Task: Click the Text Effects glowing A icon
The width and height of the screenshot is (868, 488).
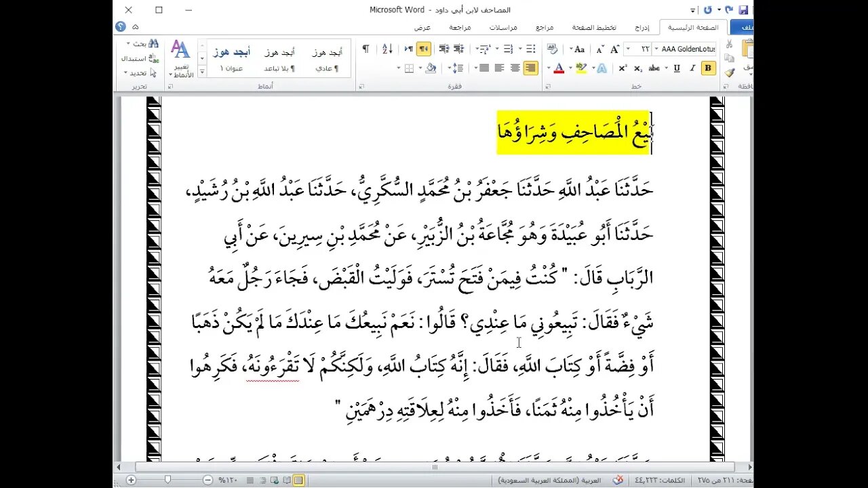Action: click(601, 68)
